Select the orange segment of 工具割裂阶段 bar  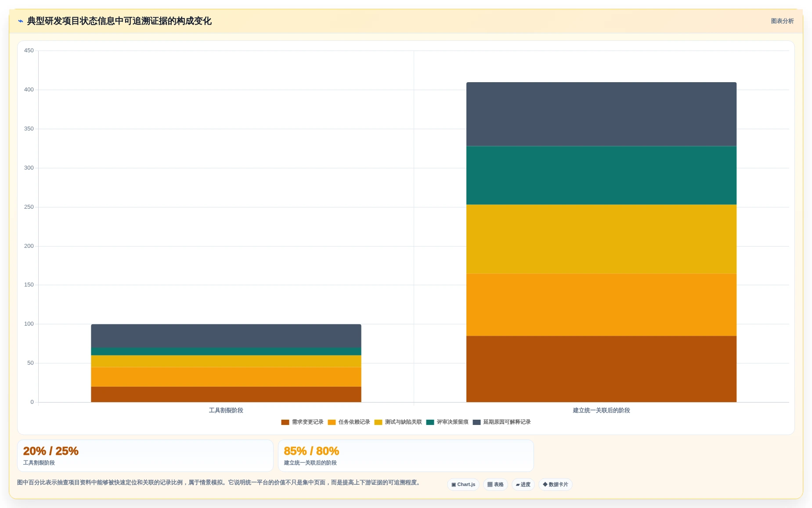coord(226,377)
